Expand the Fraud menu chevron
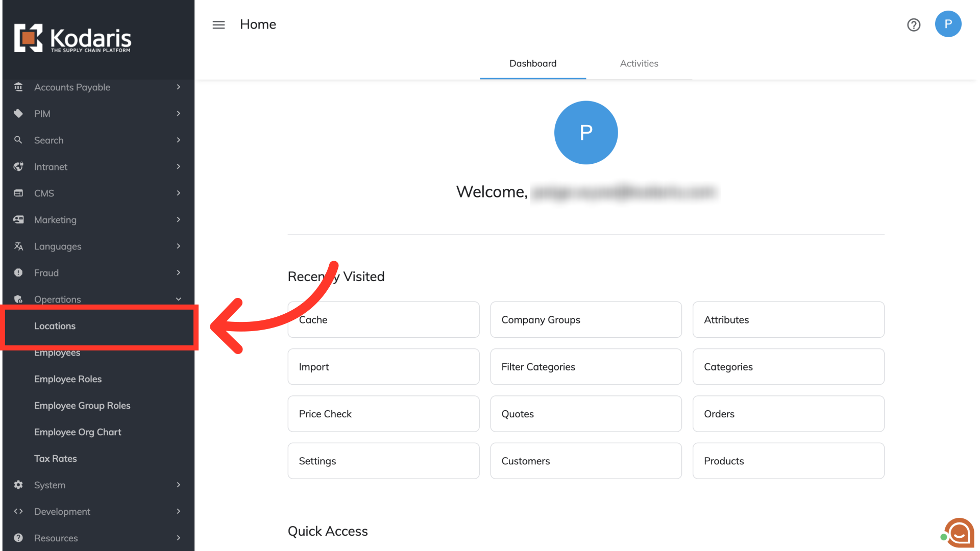The image size is (980, 551). pos(179,273)
